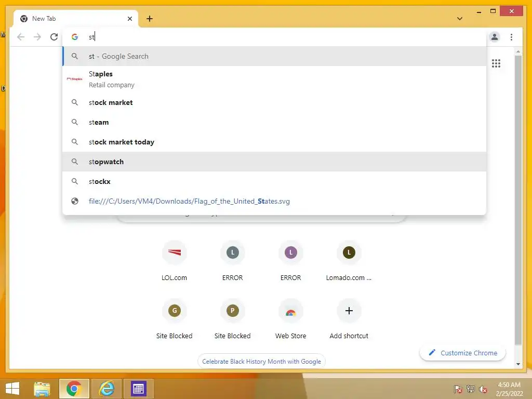Image resolution: width=532 pixels, height=399 pixels.
Task: Pick the 'stock market' suggestion
Action: [x=274, y=102]
